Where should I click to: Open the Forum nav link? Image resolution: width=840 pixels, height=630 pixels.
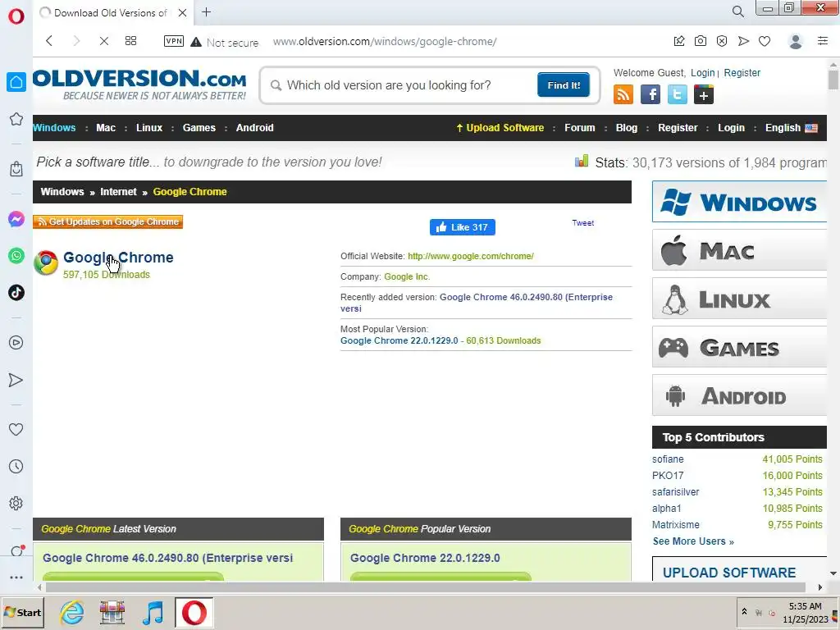(580, 127)
